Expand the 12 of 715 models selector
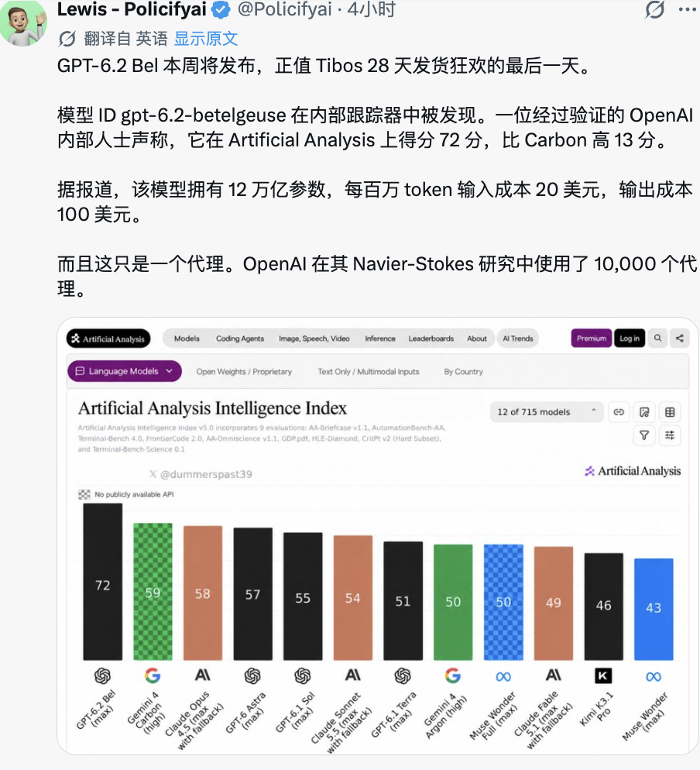This screenshot has width=700, height=770. pos(547,412)
